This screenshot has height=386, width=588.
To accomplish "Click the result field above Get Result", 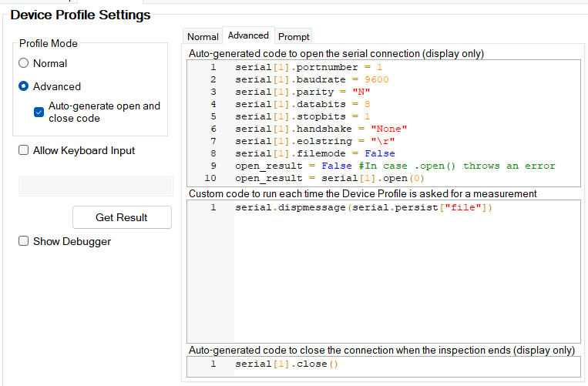I will [x=96, y=186].
